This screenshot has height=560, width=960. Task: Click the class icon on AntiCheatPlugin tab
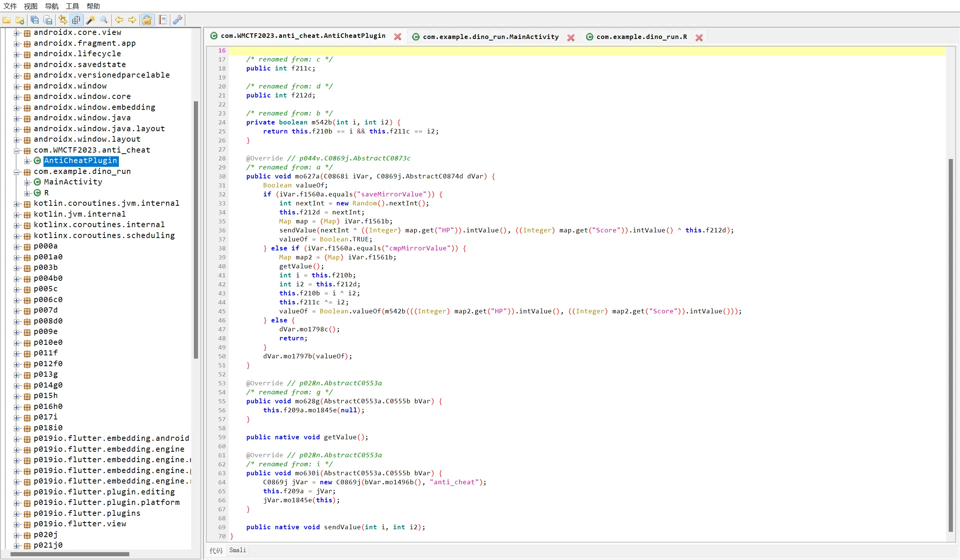(214, 35)
